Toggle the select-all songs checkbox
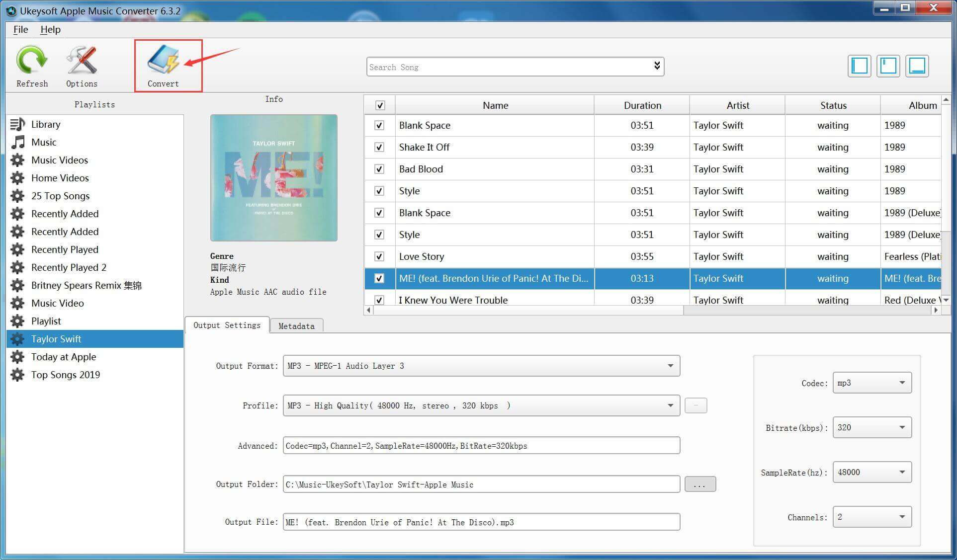The width and height of the screenshot is (957, 560). point(380,105)
